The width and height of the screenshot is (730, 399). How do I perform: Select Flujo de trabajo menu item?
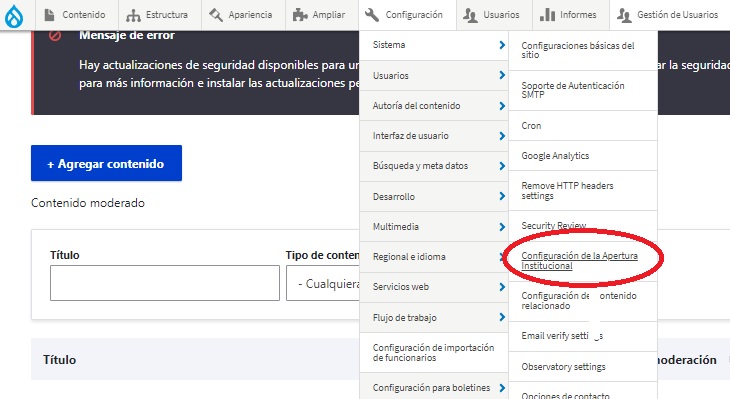tap(405, 318)
